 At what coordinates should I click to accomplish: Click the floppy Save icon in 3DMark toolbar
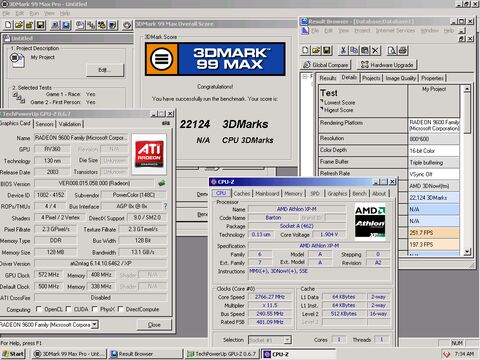click(x=40, y=25)
